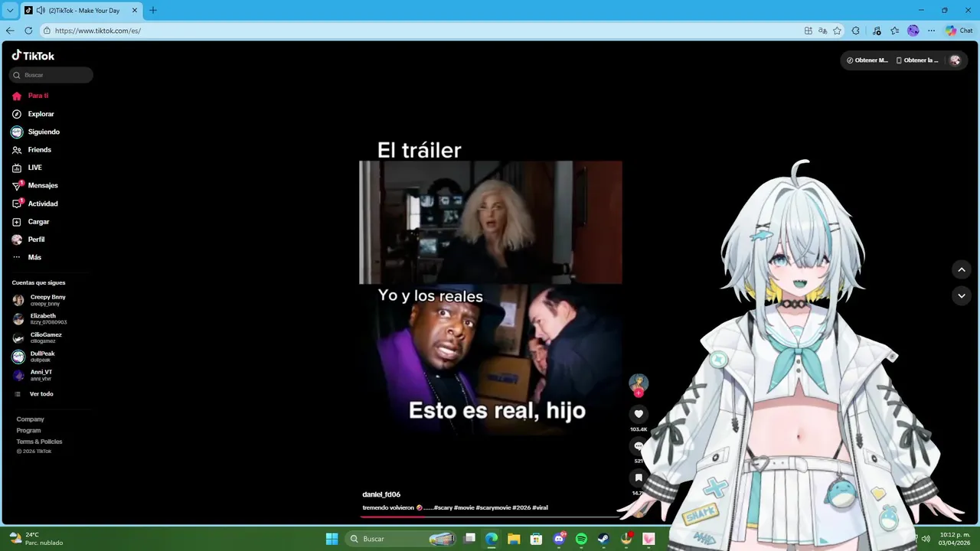The image size is (980, 551).
Task: Open Discord from the taskbar
Action: pos(559,539)
